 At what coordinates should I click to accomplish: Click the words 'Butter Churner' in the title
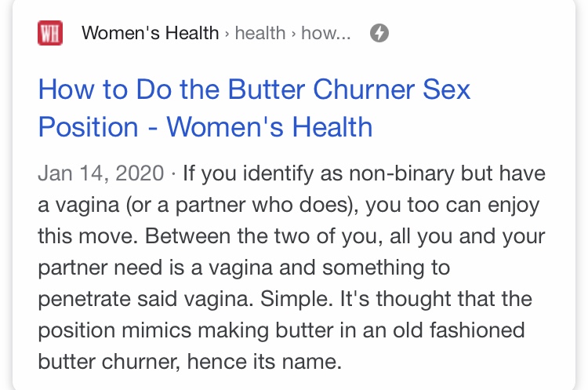point(321,89)
